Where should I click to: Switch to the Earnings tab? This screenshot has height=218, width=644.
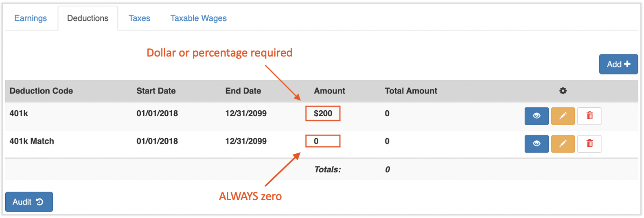point(31,18)
